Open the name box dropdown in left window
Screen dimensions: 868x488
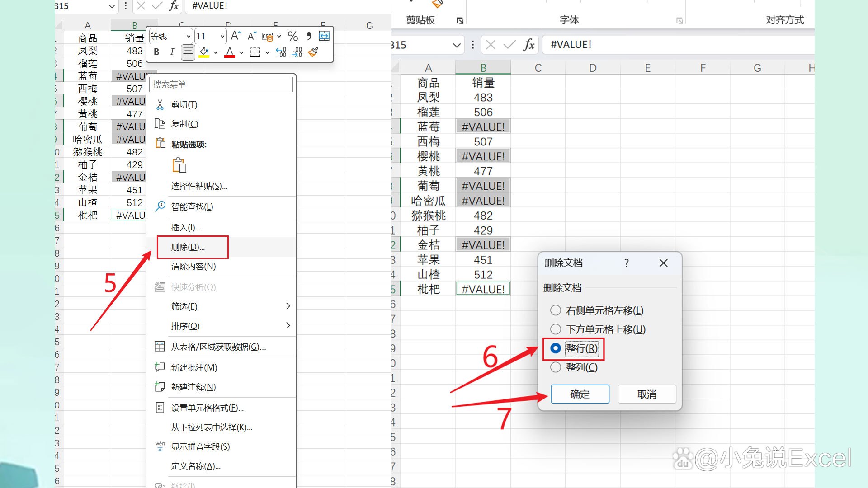pyautogui.click(x=112, y=6)
